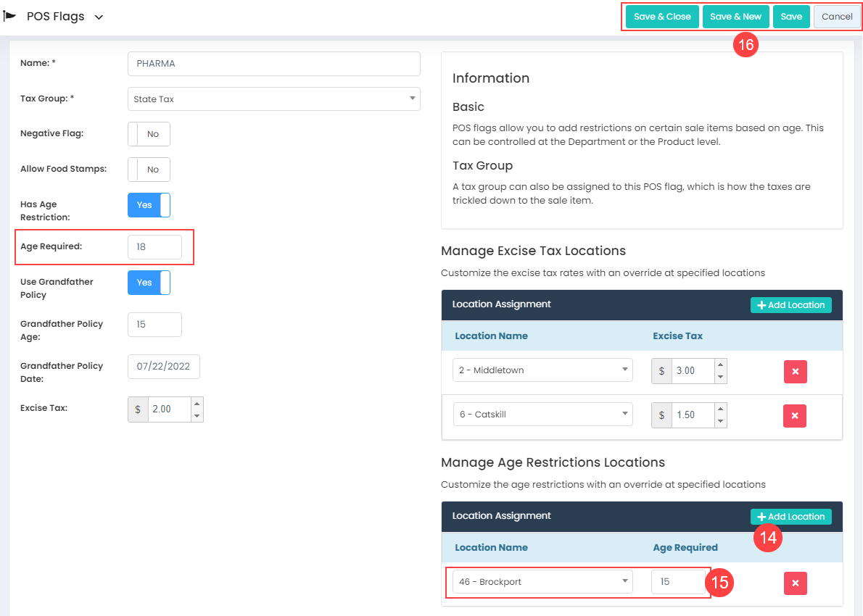This screenshot has width=863, height=616.
Task: Click the POS Flags flag icon
Action: click(x=9, y=16)
